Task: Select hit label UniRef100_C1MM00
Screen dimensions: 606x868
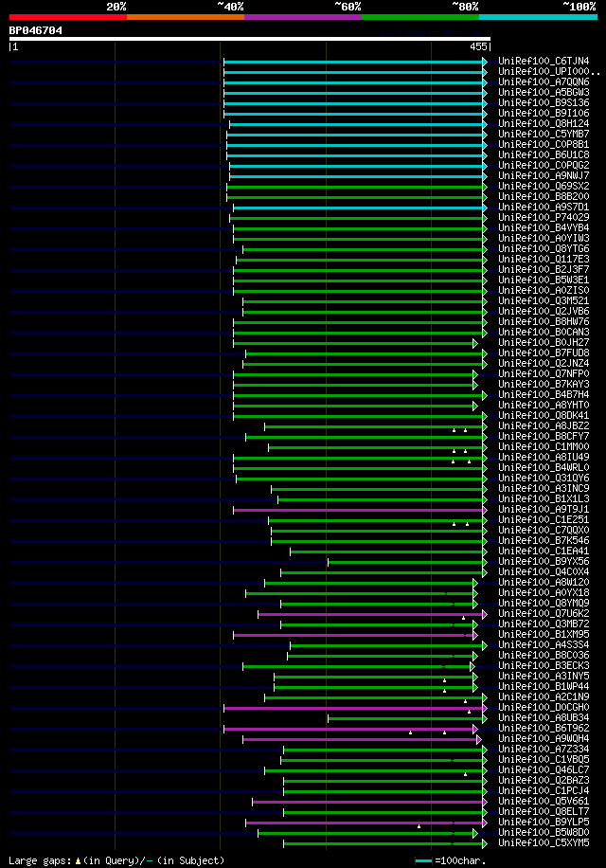Action: pyautogui.click(x=544, y=446)
